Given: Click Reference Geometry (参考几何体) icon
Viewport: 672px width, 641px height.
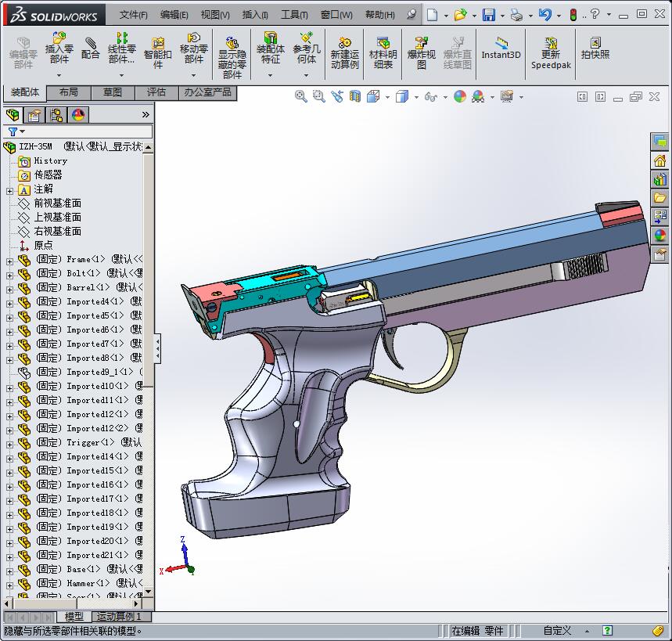Looking at the screenshot, I should (307, 48).
